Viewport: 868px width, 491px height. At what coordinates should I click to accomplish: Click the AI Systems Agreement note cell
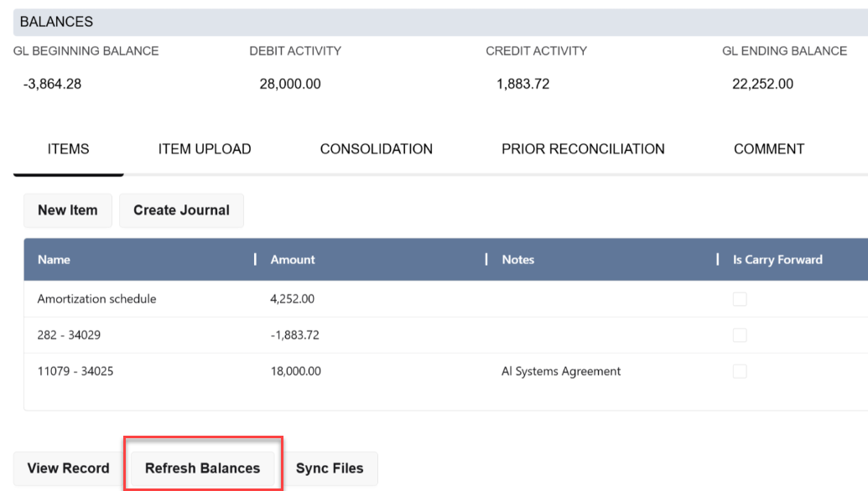561,371
